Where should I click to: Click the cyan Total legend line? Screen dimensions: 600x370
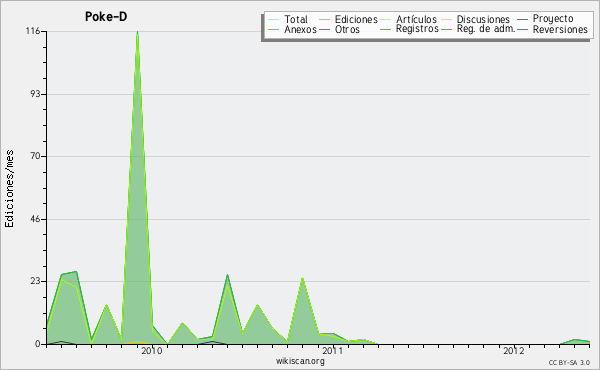click(x=274, y=20)
